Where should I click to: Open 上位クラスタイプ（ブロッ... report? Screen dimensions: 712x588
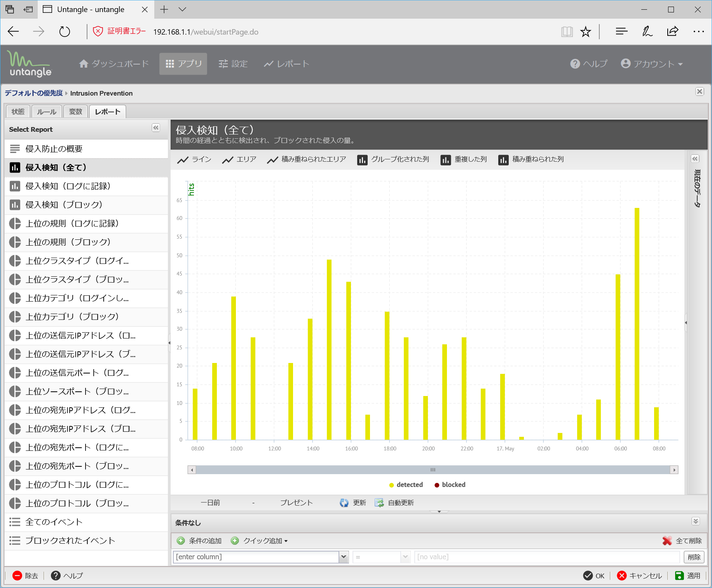coord(86,279)
